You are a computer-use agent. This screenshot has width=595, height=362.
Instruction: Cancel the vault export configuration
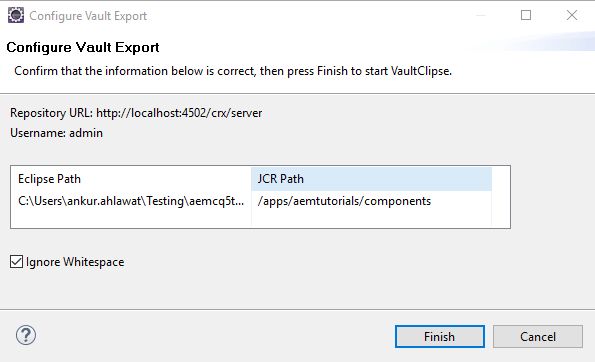tap(538, 337)
